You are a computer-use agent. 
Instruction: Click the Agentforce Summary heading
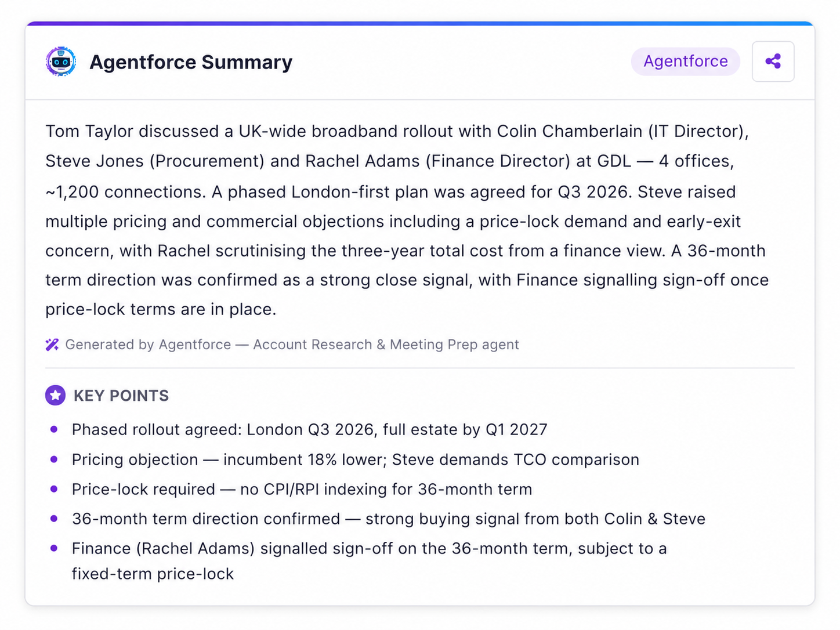tap(191, 62)
